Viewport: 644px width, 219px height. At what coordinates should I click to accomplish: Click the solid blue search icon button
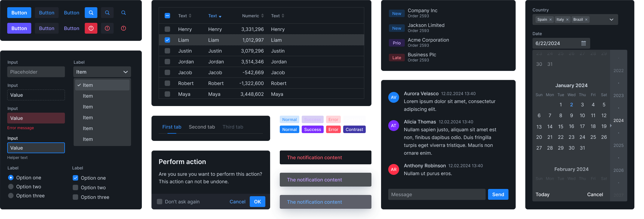click(91, 13)
